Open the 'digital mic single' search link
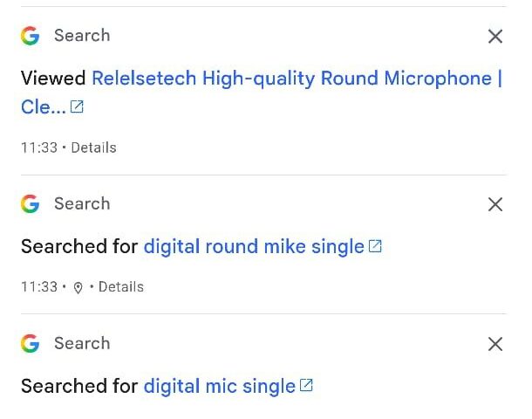Screen dimensions: 532x419 click(x=219, y=386)
